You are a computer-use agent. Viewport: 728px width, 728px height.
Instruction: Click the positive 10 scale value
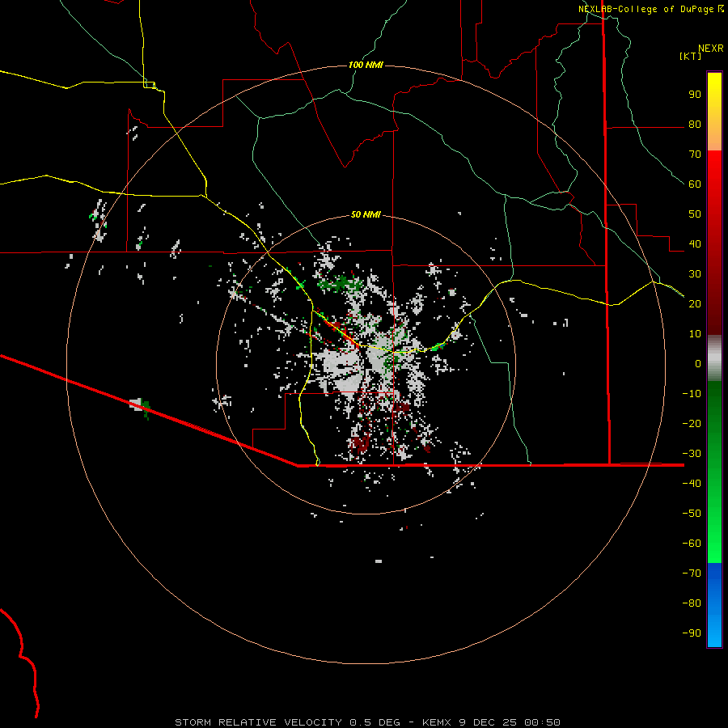[695, 334]
